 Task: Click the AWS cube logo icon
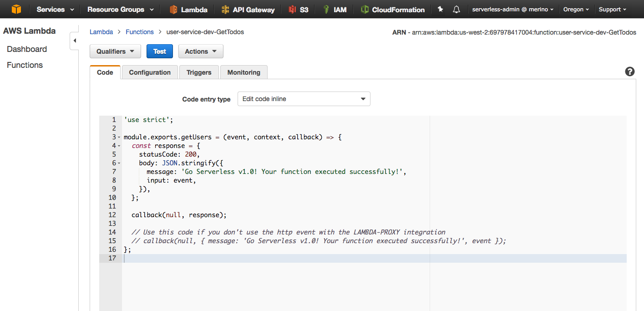pos(16,9)
